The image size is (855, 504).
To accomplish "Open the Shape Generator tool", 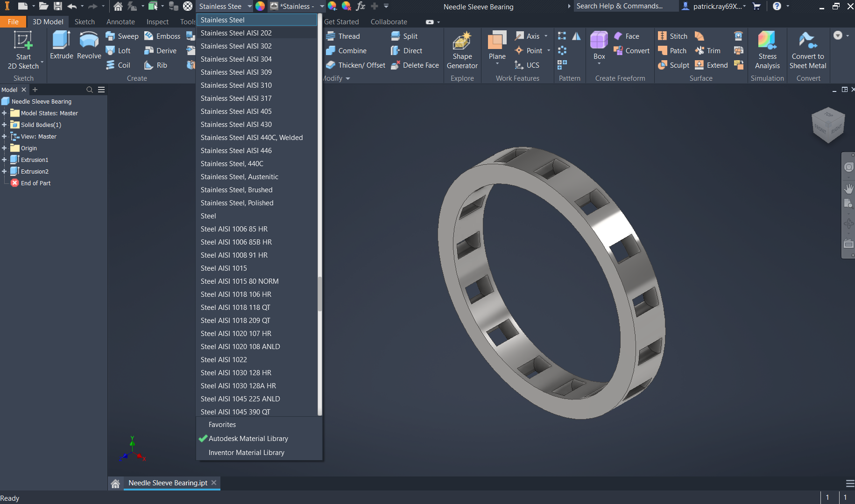I will pos(462,41).
